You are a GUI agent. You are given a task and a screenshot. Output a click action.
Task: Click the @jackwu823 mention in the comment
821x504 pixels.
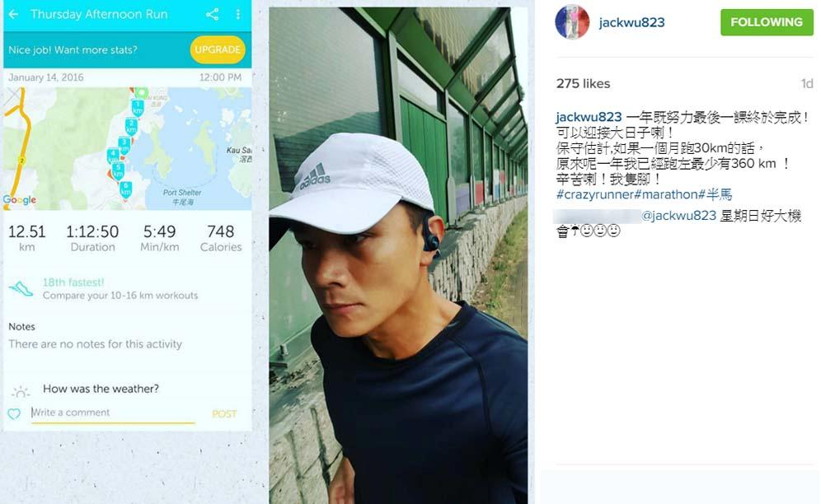(x=678, y=216)
